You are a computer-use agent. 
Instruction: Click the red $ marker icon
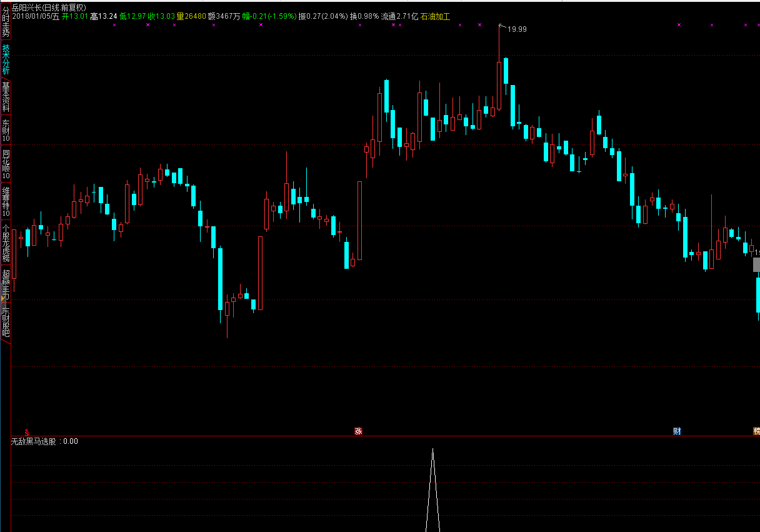click(x=26, y=431)
